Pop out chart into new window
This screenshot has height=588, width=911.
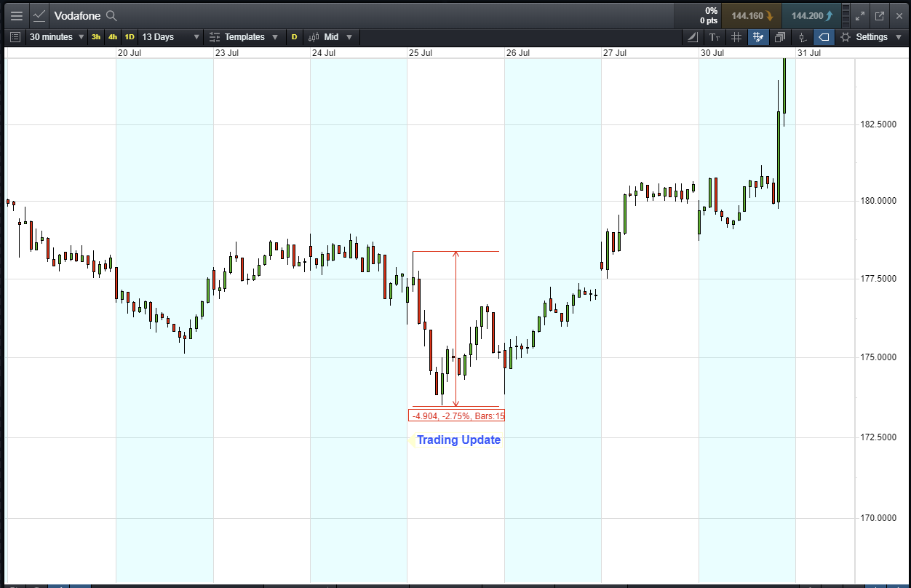point(879,16)
